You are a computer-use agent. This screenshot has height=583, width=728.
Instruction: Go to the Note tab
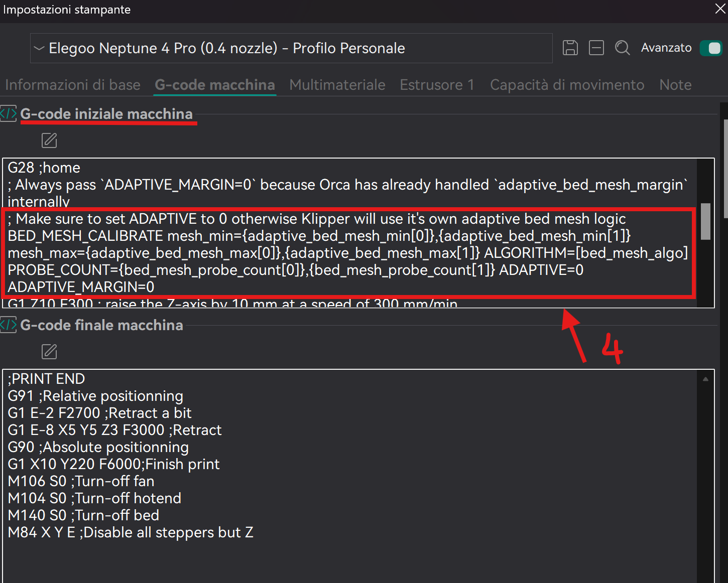pyautogui.click(x=675, y=85)
